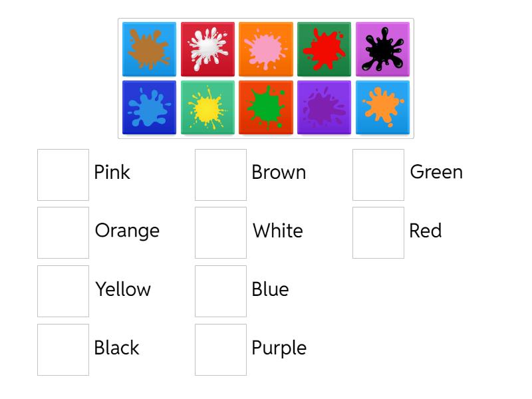Select the drop box next to Orange
The height and width of the screenshot is (399, 532).
[63, 233]
